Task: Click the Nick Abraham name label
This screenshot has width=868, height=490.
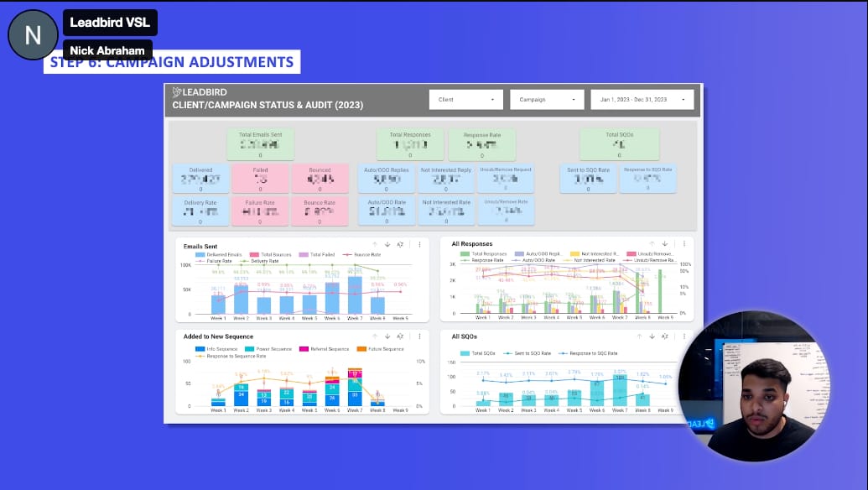Action: pyautogui.click(x=107, y=50)
